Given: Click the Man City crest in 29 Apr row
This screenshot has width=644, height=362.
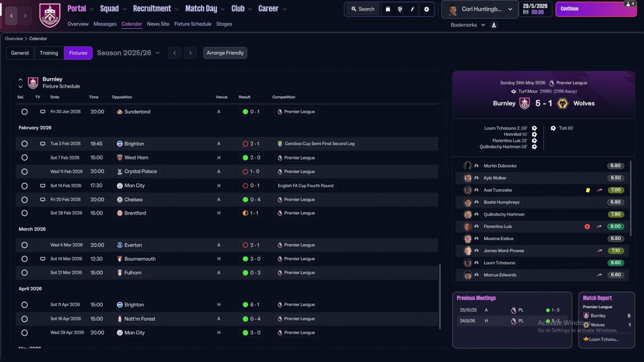Looking at the screenshot, I should tap(120, 333).
